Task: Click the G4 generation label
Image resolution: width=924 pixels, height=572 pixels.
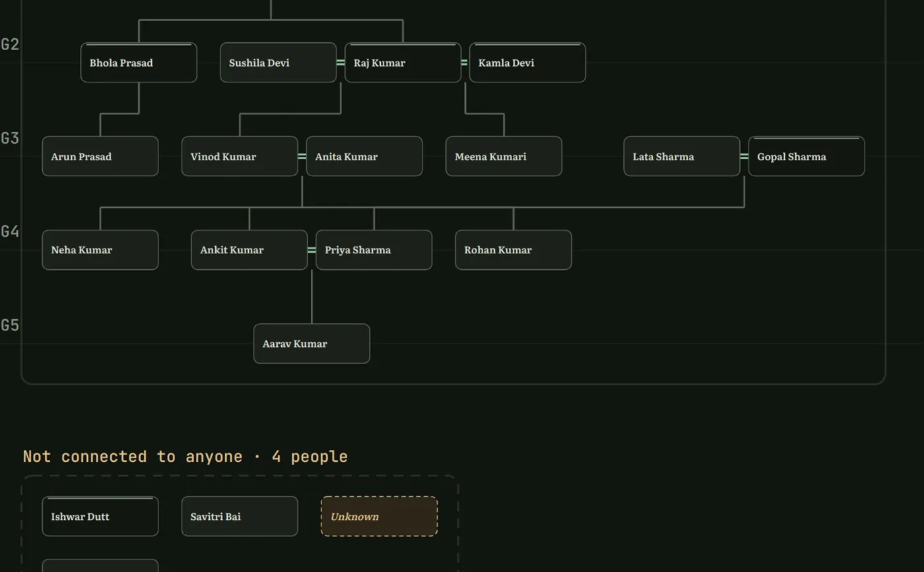Action: pyautogui.click(x=10, y=232)
